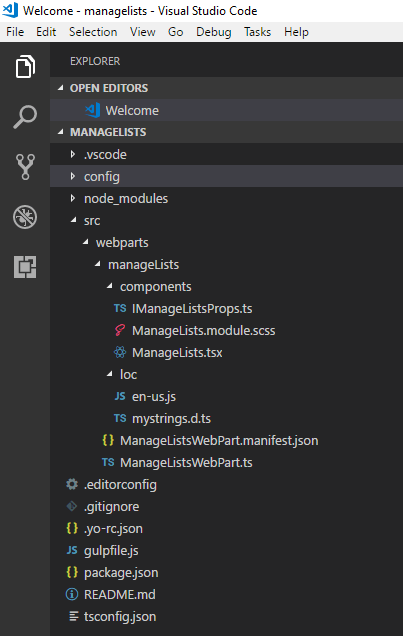
Task: Expand the node_modules folder
Action: (x=227, y=198)
